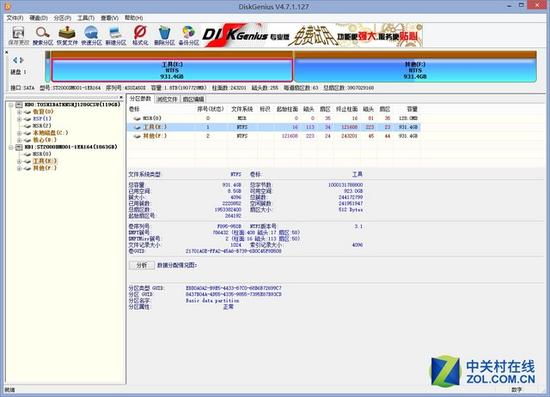The width and height of the screenshot is (550, 397).
Task: Select the 其他(F:) row in partition table
Action: [274, 136]
